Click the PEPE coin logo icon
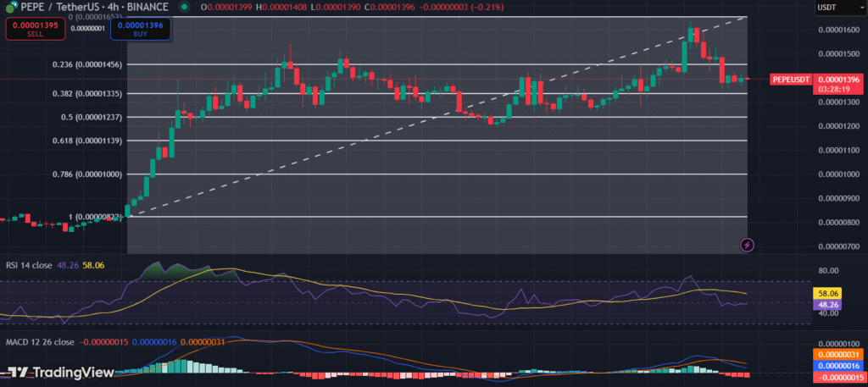Screen dimensions: 868x387 [9, 8]
